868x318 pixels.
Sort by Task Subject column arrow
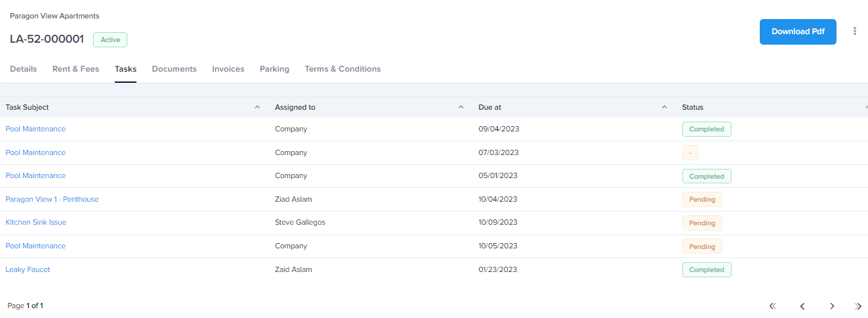(x=257, y=107)
